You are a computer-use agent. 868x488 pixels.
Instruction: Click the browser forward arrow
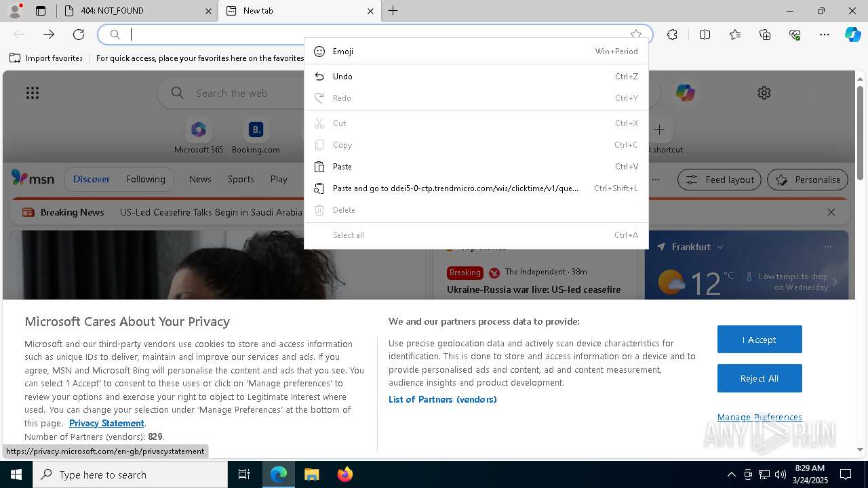click(49, 35)
